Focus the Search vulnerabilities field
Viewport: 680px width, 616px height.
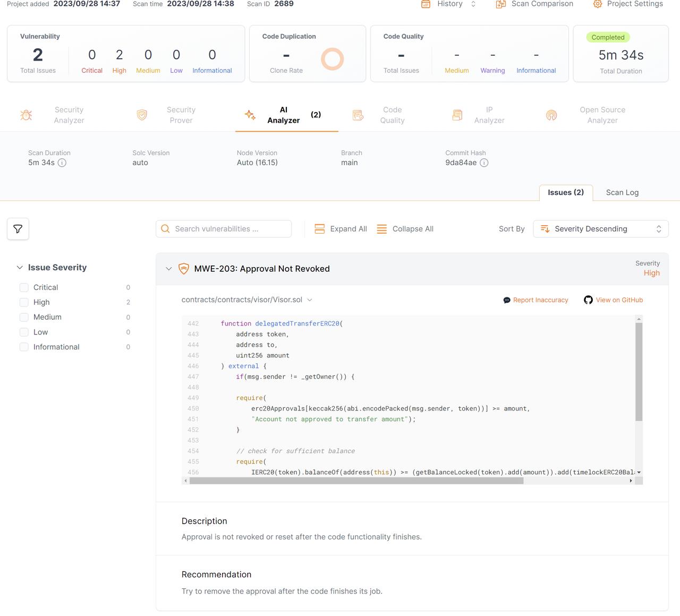click(x=224, y=229)
